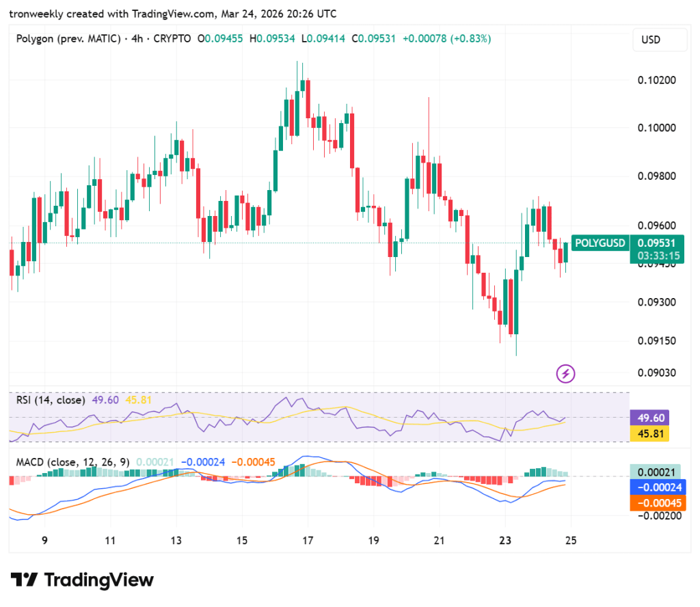
Task: Click the green POLYGUSD price tag
Action: (600, 243)
